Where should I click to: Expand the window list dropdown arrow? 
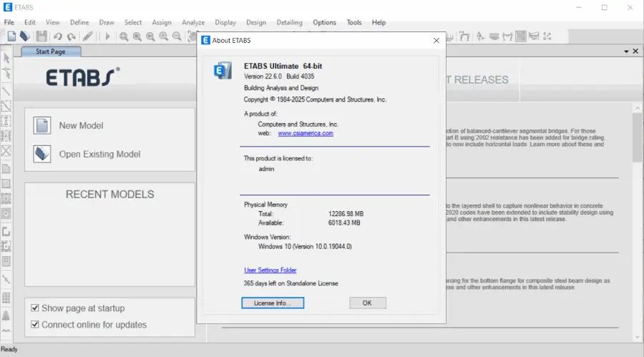[625, 52]
